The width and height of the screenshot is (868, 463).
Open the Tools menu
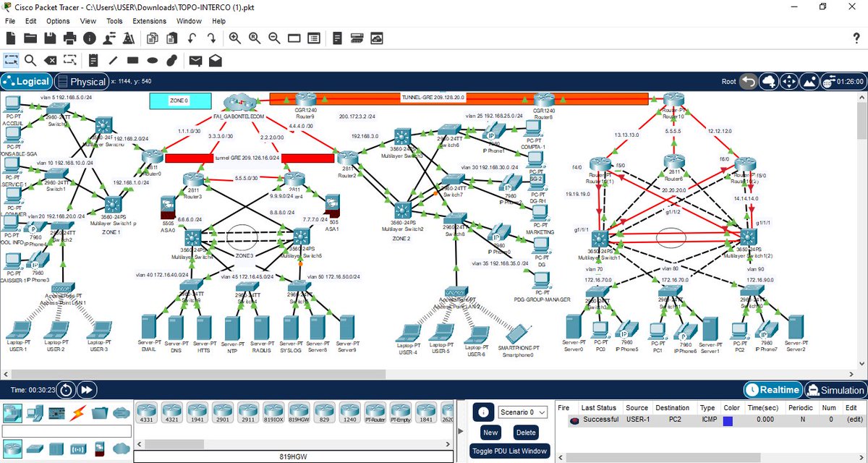pos(114,21)
